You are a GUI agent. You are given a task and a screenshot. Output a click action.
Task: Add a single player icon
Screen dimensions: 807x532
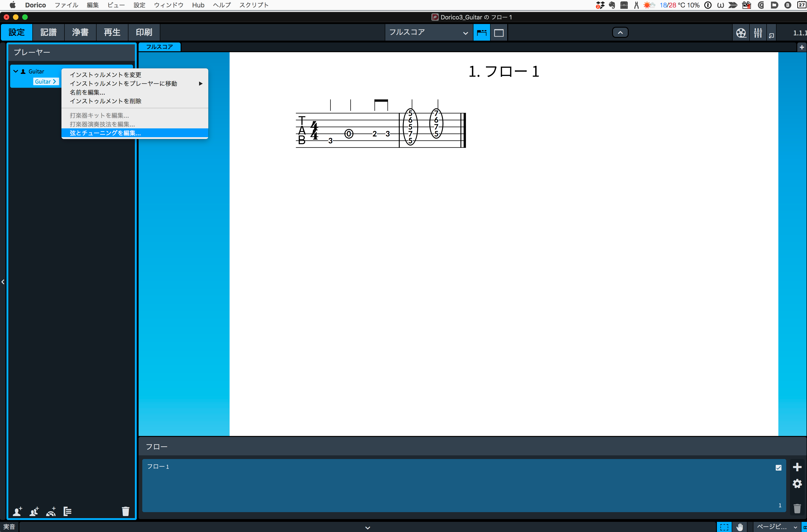pos(17,511)
